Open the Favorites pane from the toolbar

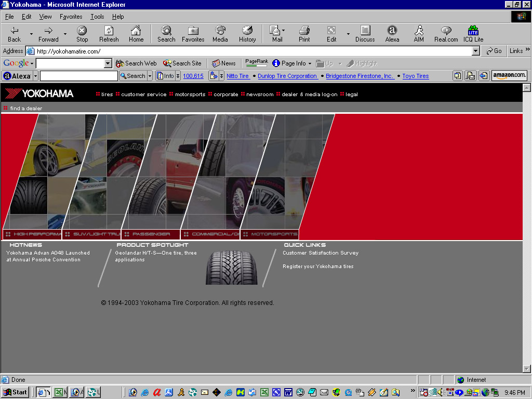(193, 34)
